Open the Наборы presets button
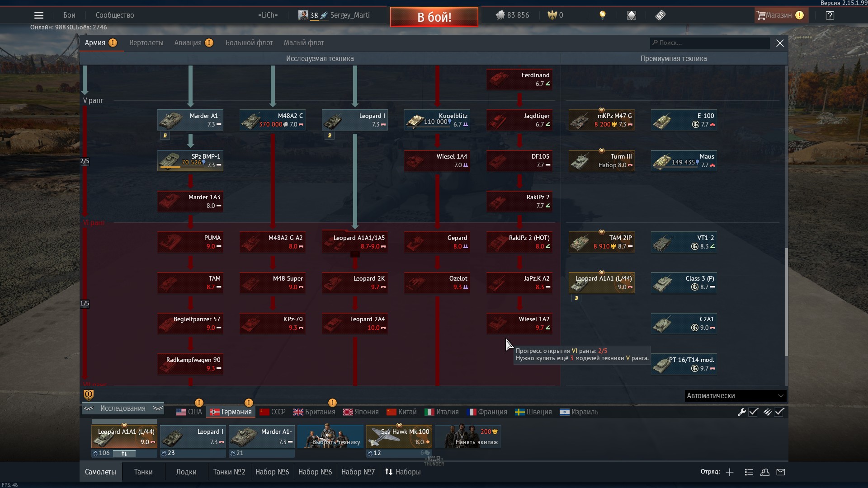The height and width of the screenshot is (488, 868). click(403, 472)
